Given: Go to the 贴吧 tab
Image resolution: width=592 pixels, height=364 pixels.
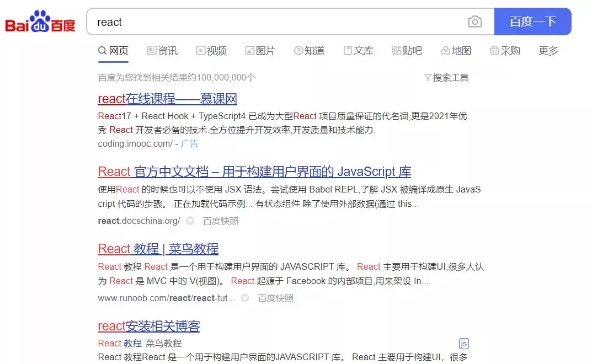Looking at the screenshot, I should 407,51.
